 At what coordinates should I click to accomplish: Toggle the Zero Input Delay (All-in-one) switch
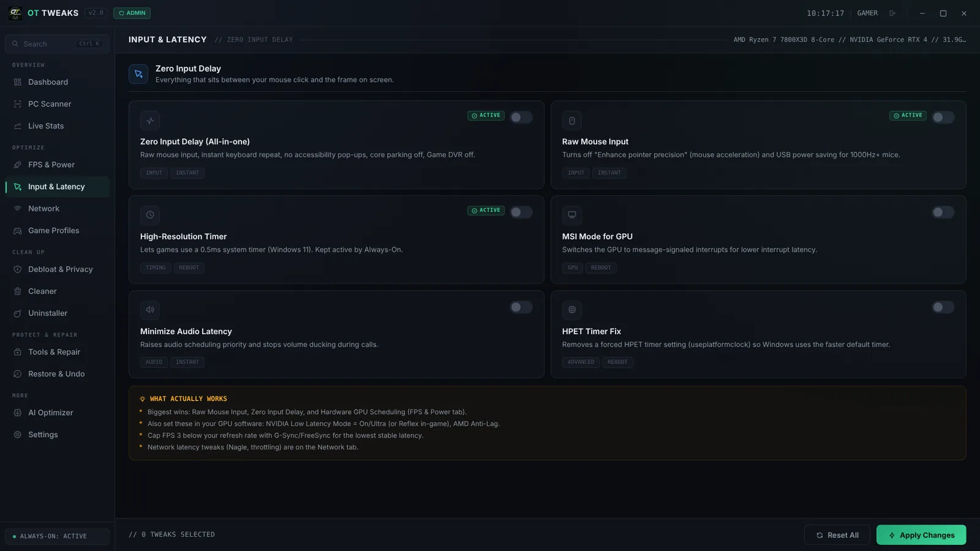(x=521, y=117)
